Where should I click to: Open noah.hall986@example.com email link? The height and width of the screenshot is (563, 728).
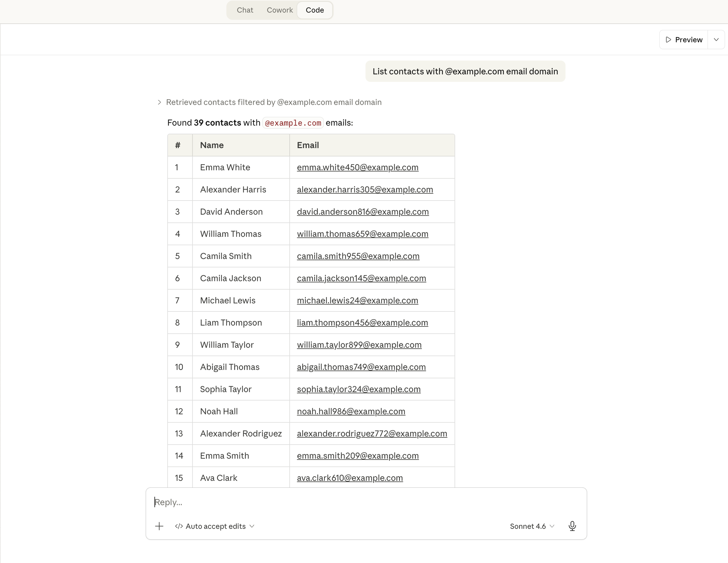(351, 411)
